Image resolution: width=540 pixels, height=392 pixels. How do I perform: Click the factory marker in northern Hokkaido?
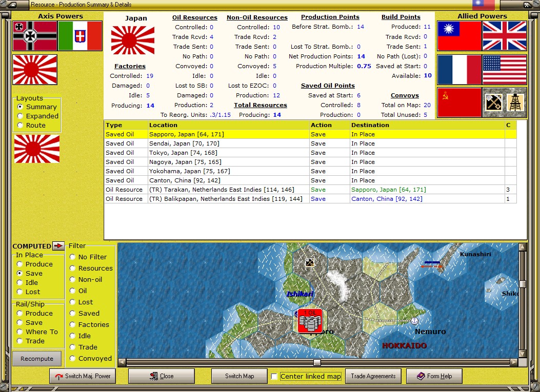tap(310, 262)
